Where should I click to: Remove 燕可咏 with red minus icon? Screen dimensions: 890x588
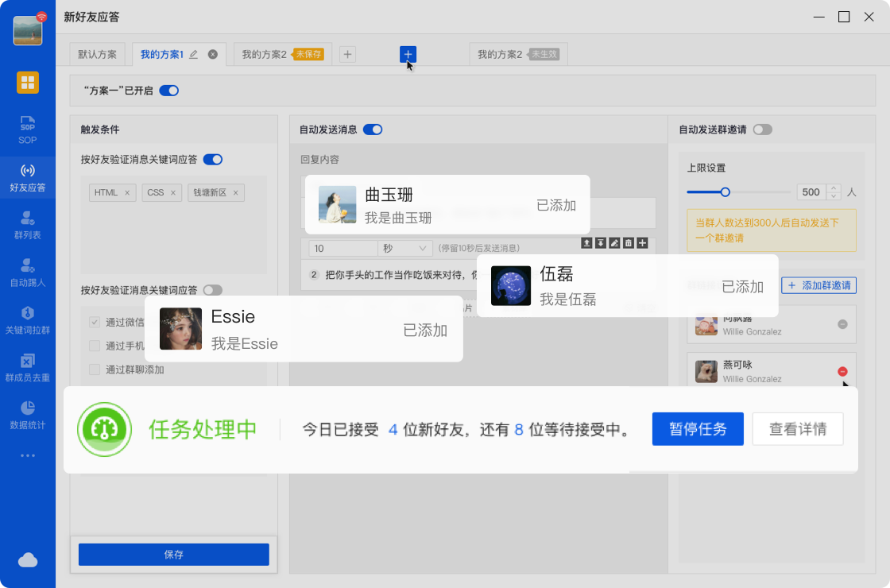[842, 372]
